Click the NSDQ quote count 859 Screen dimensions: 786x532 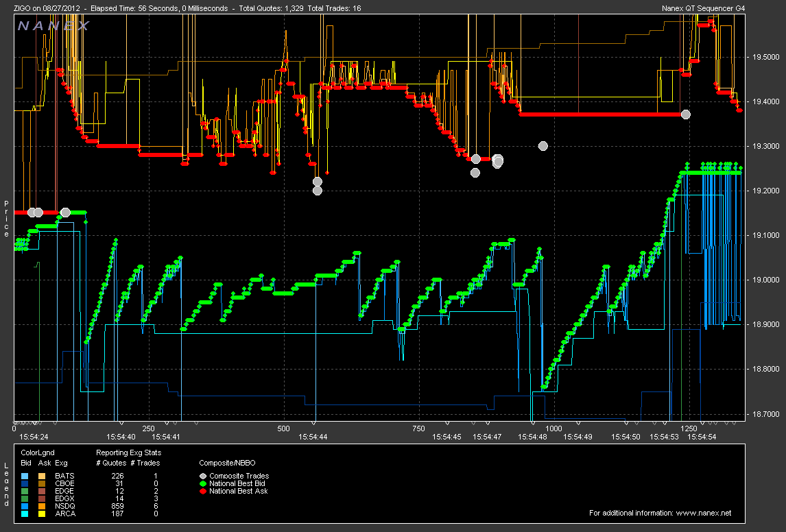117,506
